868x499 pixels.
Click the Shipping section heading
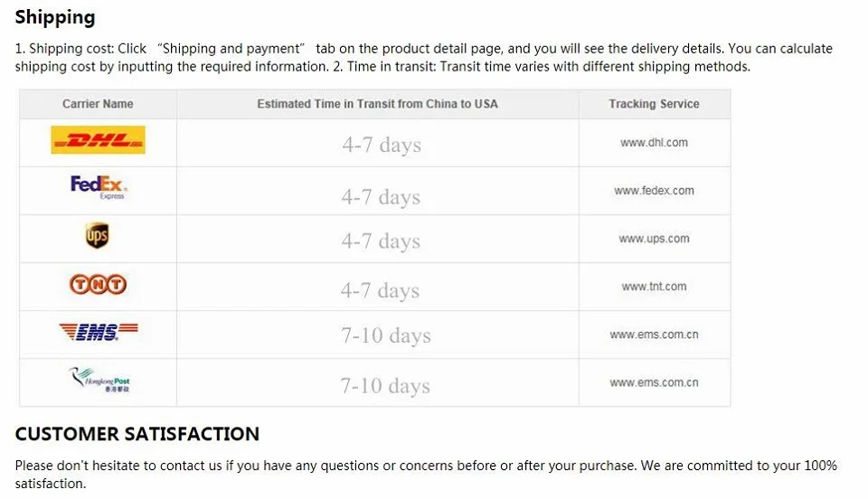(x=55, y=18)
